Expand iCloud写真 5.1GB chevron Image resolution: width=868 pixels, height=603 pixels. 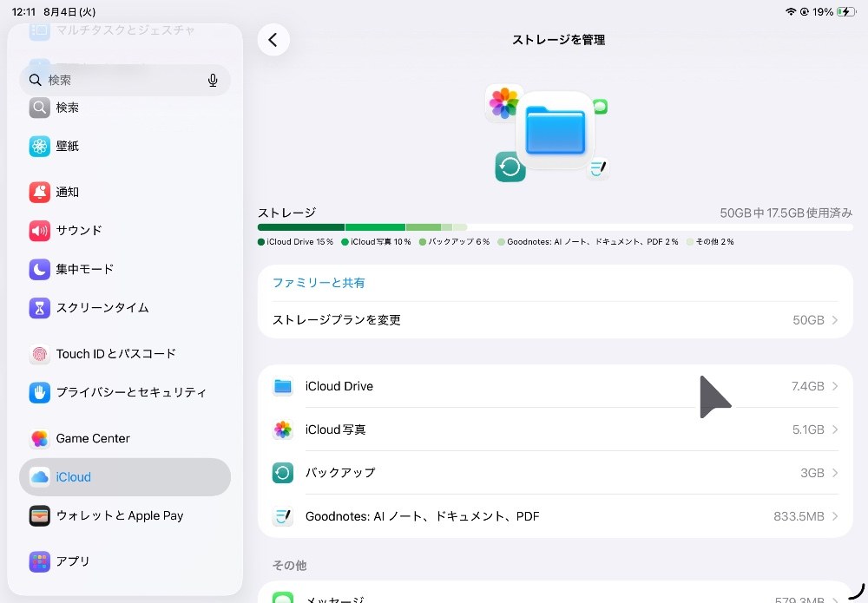(x=835, y=429)
